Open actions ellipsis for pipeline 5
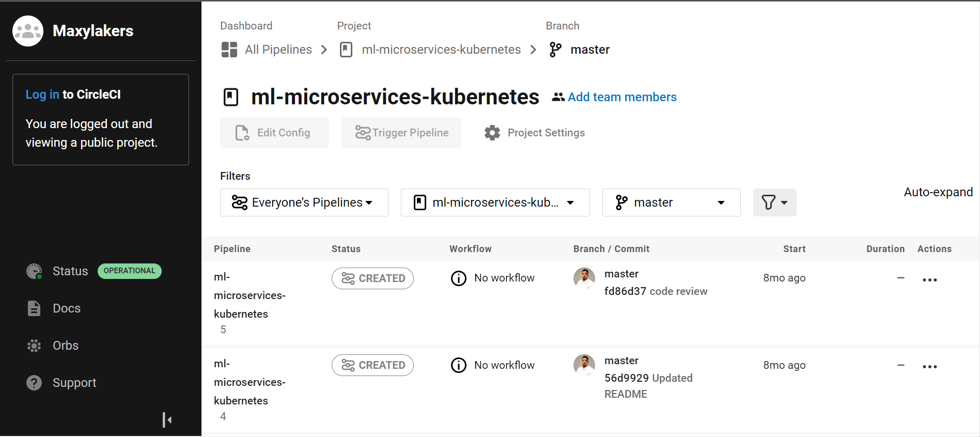This screenshot has width=980, height=437. point(929,280)
